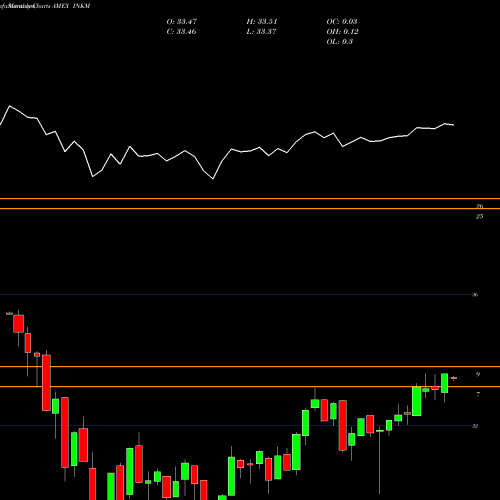Select the low price text L: 33.37

(261, 32)
